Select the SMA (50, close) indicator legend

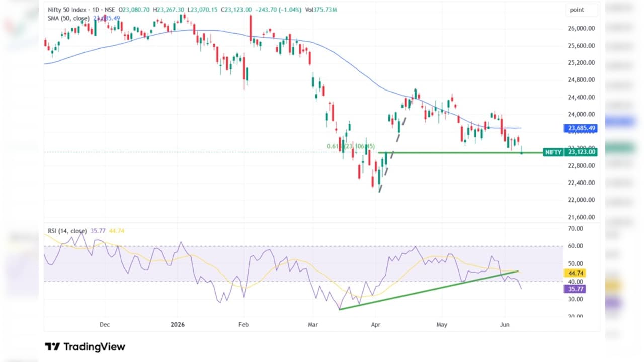click(69, 18)
